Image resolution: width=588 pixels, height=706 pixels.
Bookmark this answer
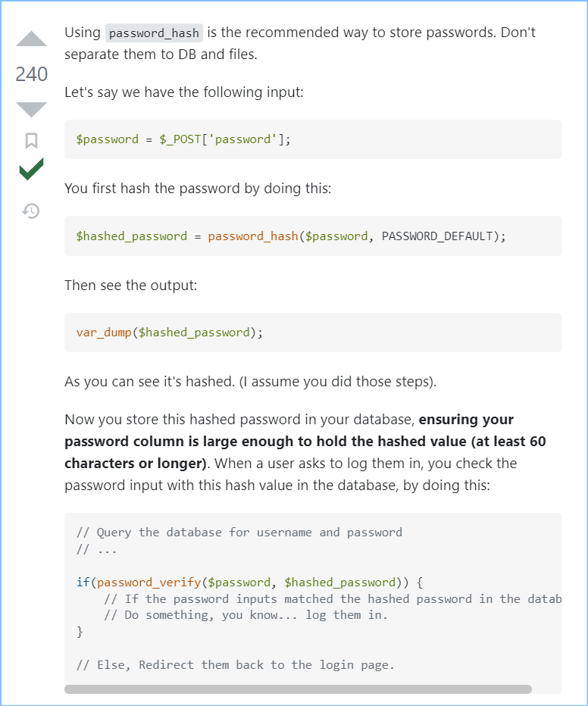pos(31,140)
